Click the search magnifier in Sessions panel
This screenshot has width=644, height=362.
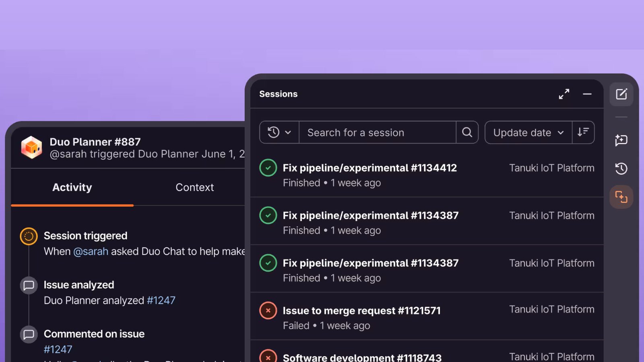[x=467, y=132]
